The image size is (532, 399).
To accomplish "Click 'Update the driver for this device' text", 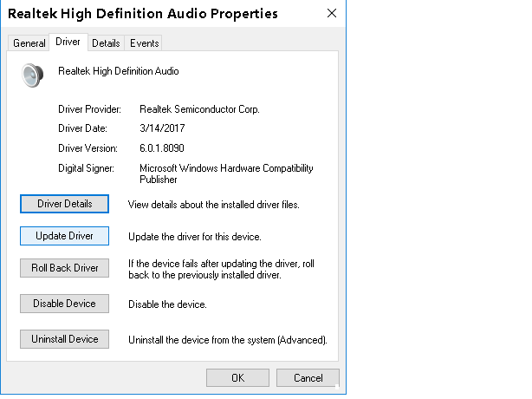I will pyautogui.click(x=195, y=237).
